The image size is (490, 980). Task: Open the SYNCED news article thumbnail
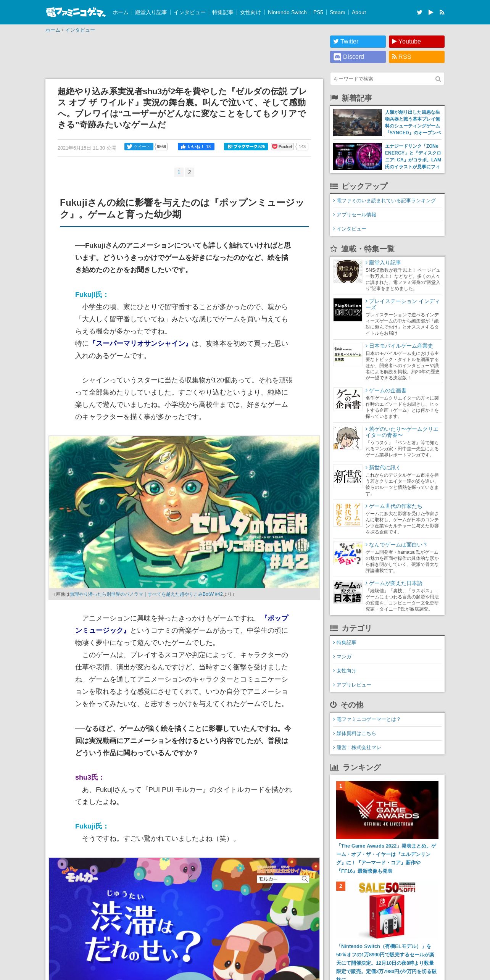tap(358, 122)
